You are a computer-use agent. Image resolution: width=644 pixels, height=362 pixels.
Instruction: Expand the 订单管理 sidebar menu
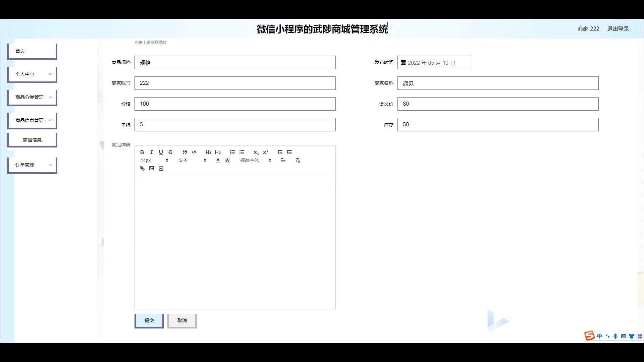(x=32, y=165)
